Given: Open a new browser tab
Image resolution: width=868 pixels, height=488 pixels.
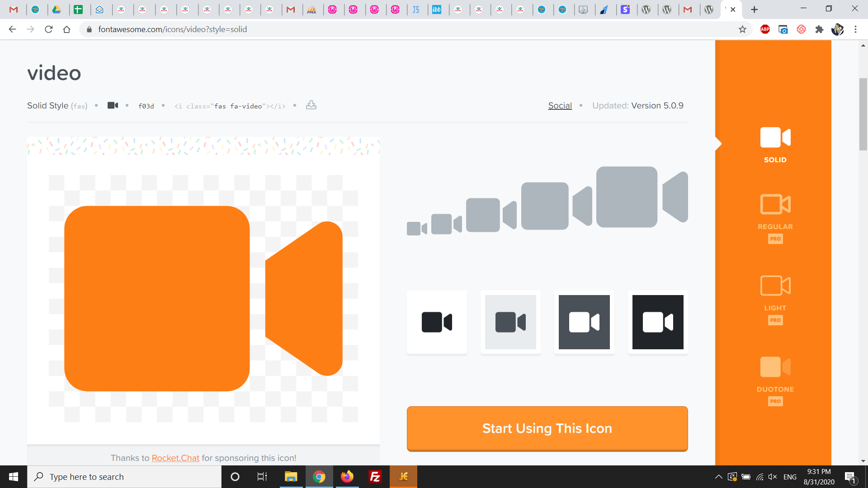Looking at the screenshot, I should (754, 9).
